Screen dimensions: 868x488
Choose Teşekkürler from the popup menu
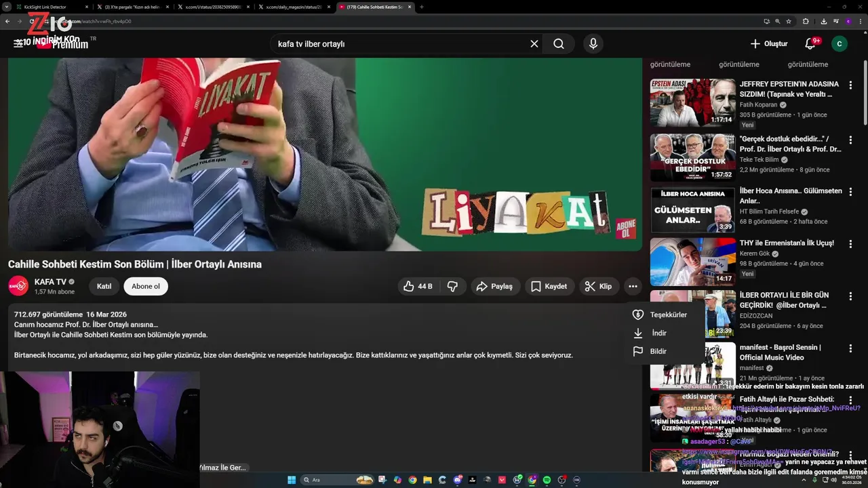668,314
